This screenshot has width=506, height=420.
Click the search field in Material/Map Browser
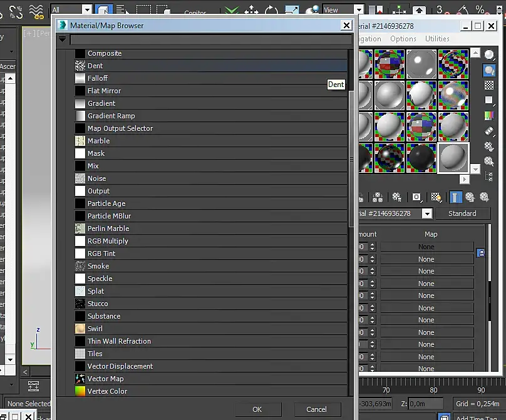tap(210, 39)
